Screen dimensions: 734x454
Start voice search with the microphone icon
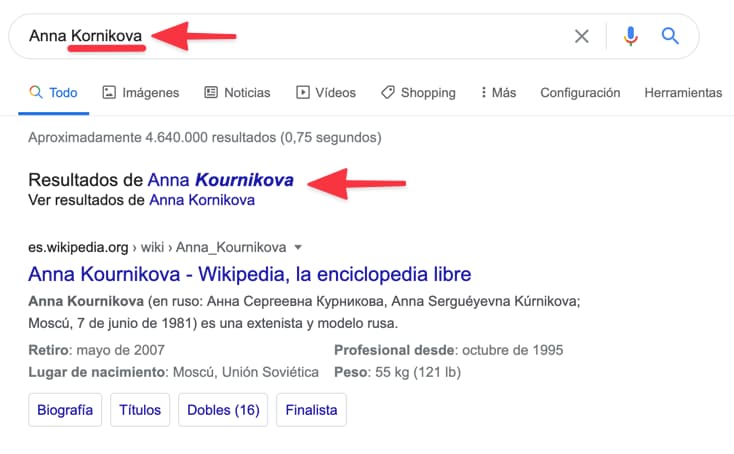tap(631, 36)
